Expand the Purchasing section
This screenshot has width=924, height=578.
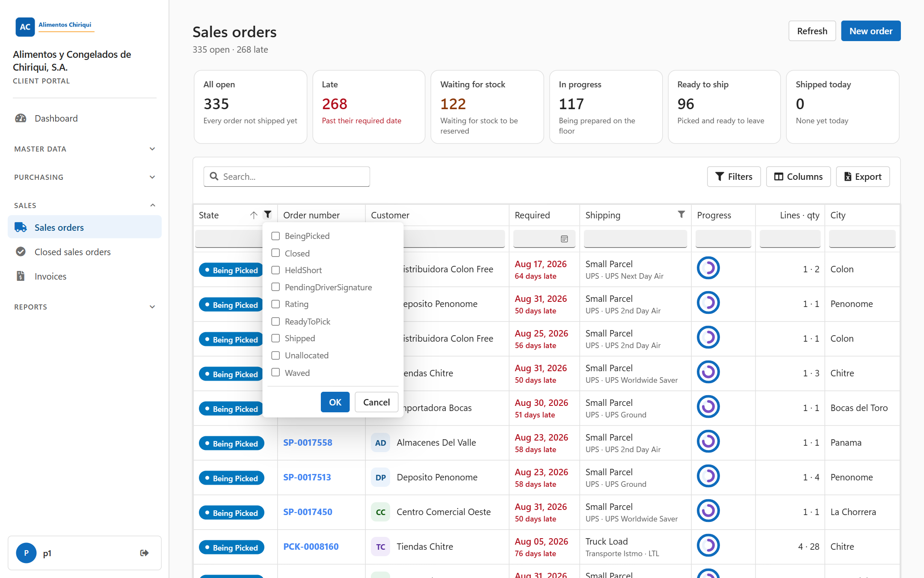click(x=85, y=177)
